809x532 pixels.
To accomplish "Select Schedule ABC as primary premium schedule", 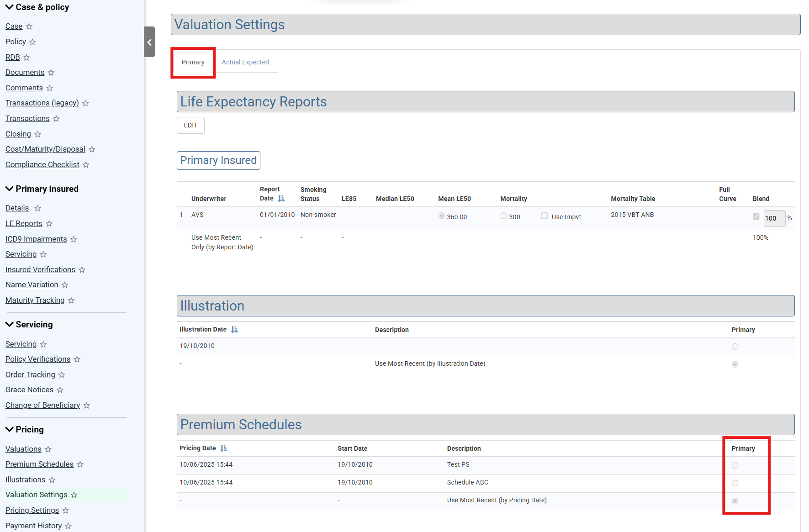I will click(735, 483).
